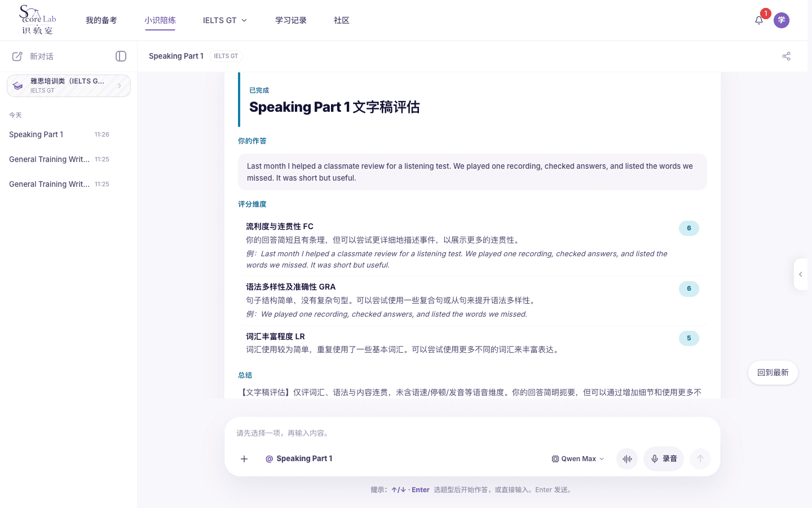Click the 已完成 status label
The height and width of the screenshot is (508, 812).
click(x=259, y=90)
